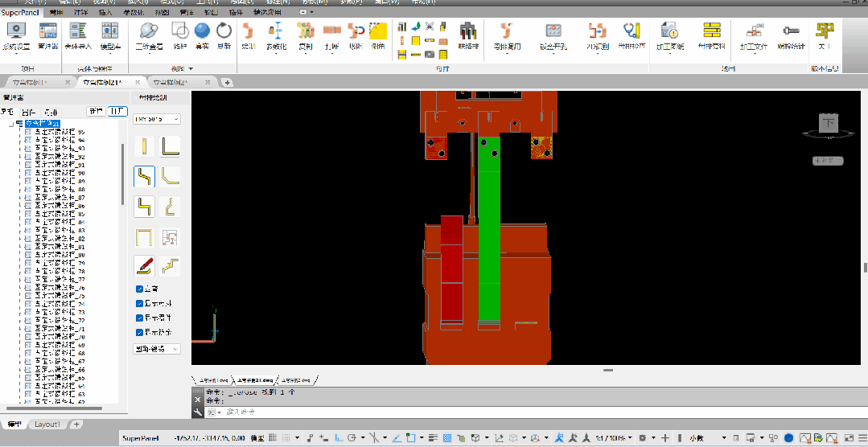
Task: Select the red pencil busbar drawing button
Action: click(145, 266)
